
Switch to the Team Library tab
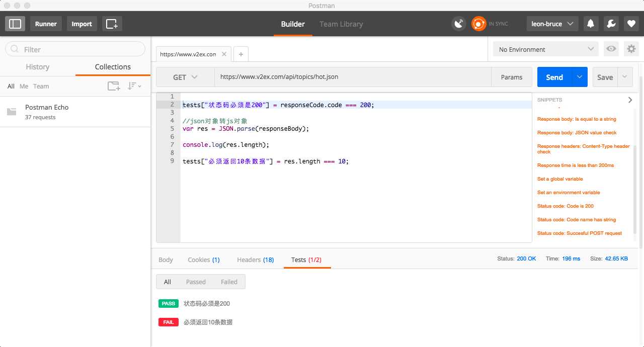click(x=341, y=24)
